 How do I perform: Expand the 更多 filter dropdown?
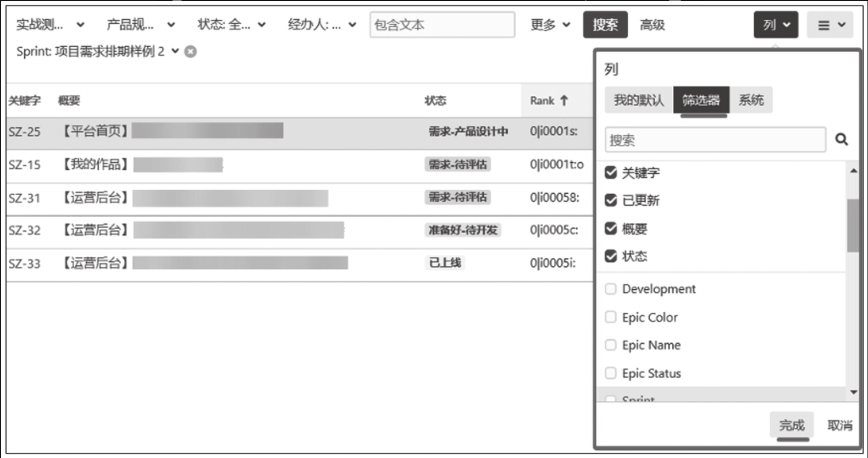click(x=550, y=25)
